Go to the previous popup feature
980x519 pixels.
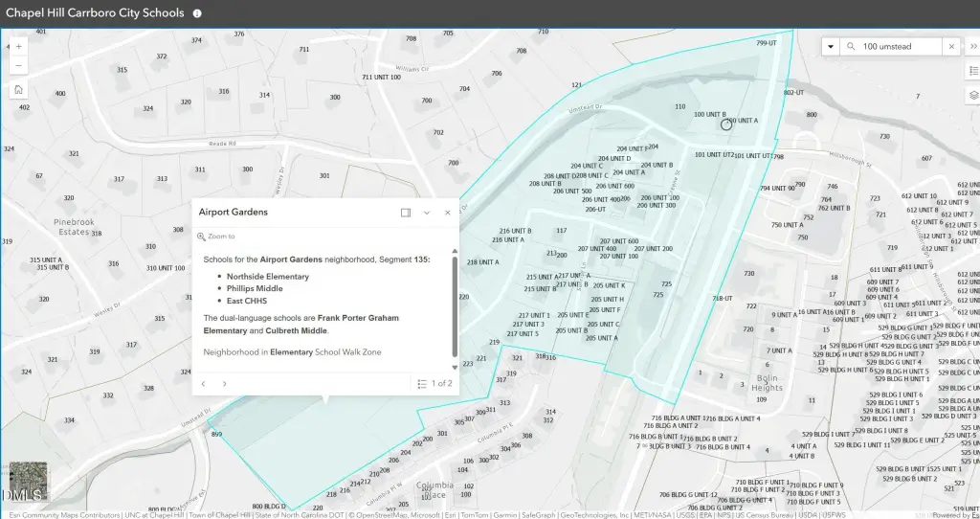pyautogui.click(x=203, y=383)
